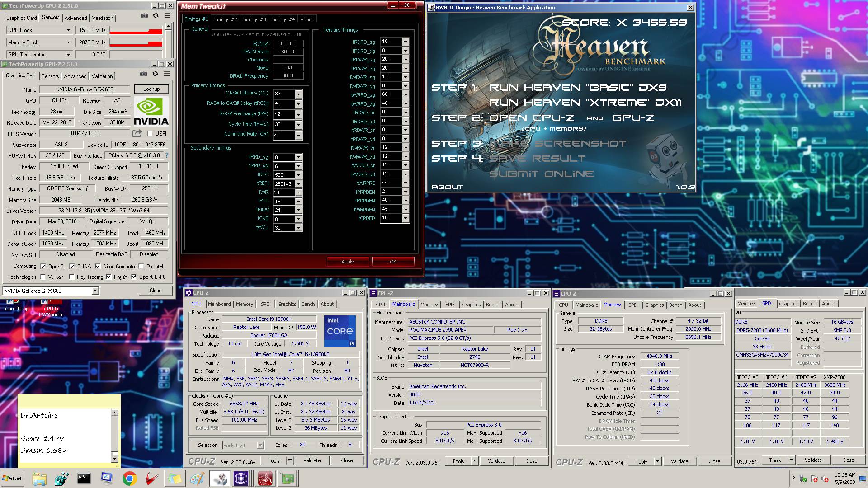
Task: Toggle the DirectCompute checkbox
Action: (x=98, y=267)
